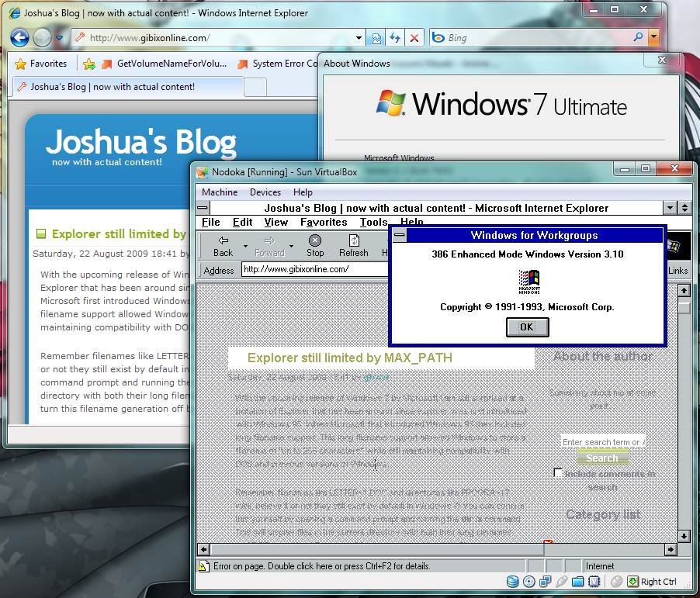This screenshot has width=700, height=598.
Task: Click Add to Favorites Bar star icon
Action: point(88,64)
